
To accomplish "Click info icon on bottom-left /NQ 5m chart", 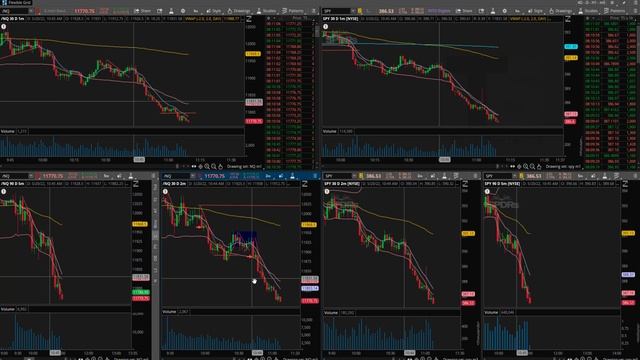I will coord(4,191).
